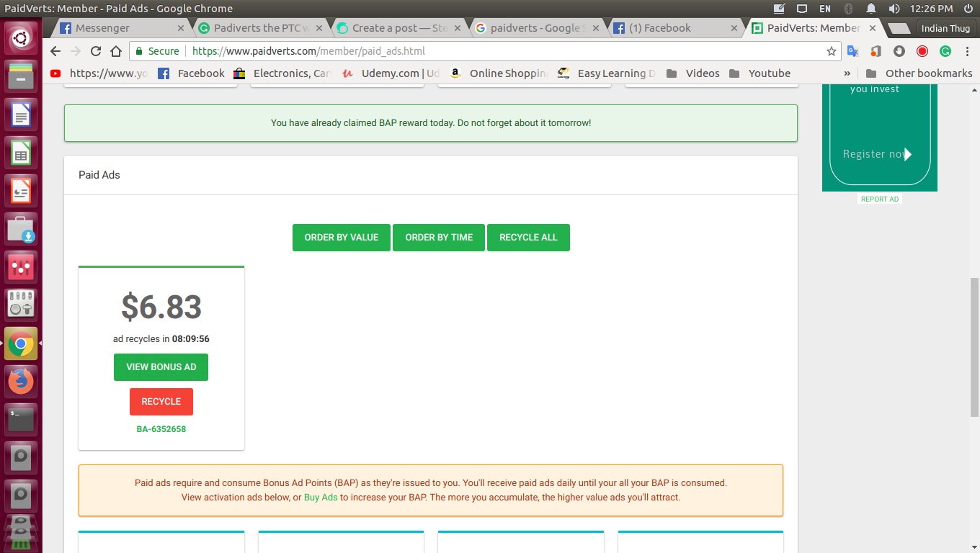Open the Files manager from the launcher
This screenshot has width=980, height=553.
point(21,75)
